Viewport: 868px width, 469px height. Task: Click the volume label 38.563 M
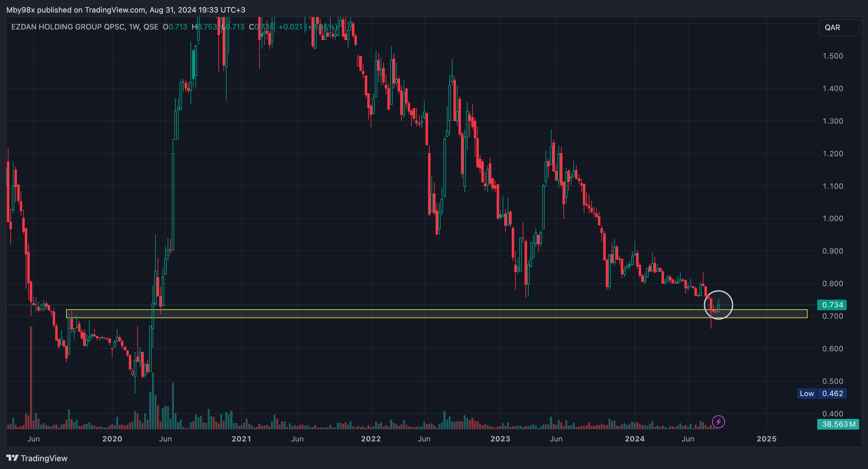[x=838, y=424]
